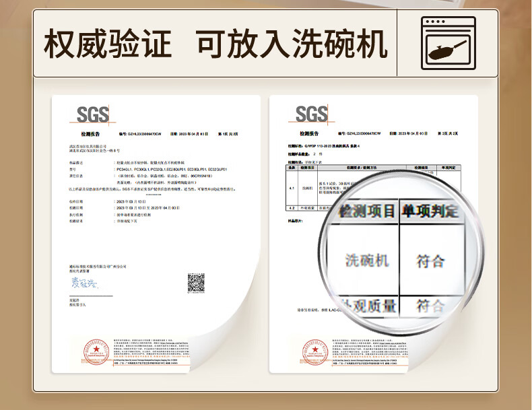
Task: Click the red seal stamp on the left report
Action: [x=96, y=351]
